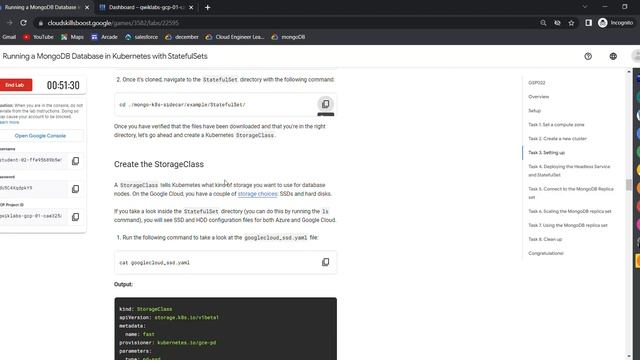Close the Running a MongoDB Database tab
Screen dimensions: 640x360
[x=87, y=7]
